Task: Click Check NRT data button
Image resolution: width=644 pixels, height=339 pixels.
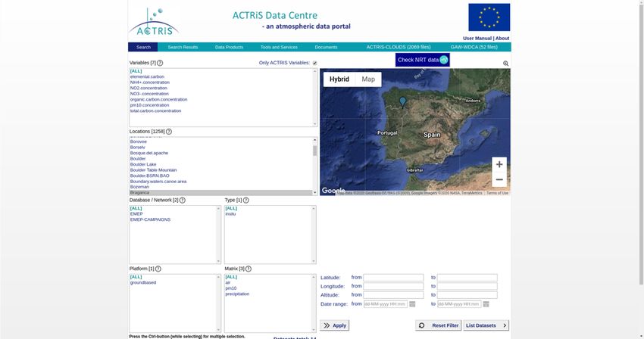Action: (423, 60)
